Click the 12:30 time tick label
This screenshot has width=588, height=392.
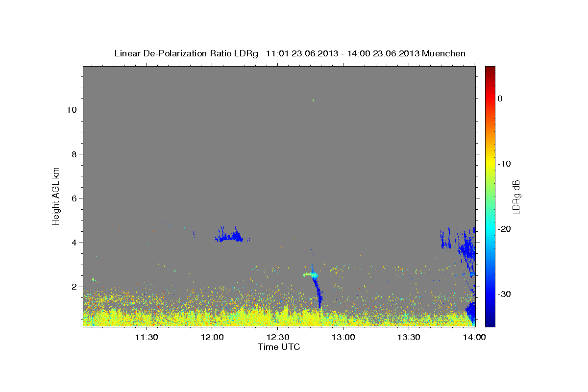(278, 337)
